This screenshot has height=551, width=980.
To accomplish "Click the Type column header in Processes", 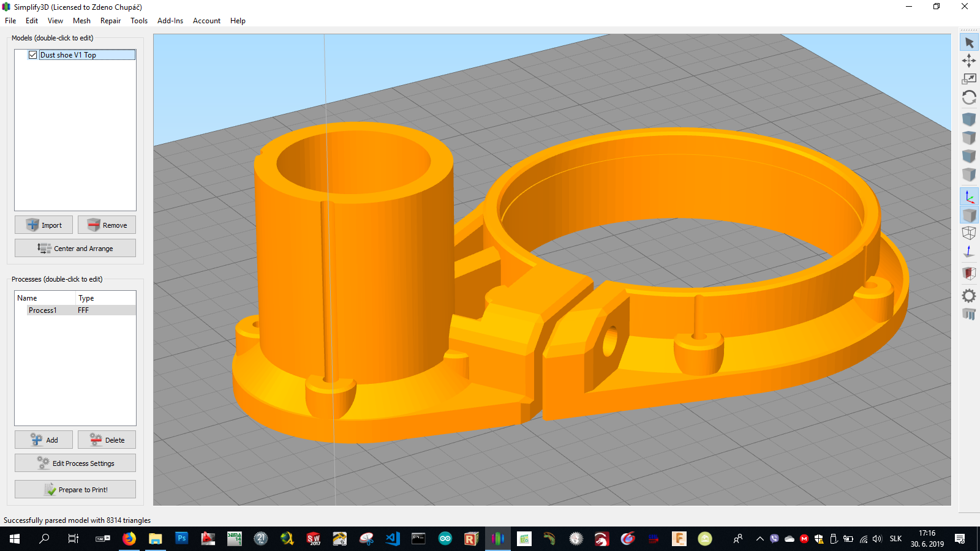I will 106,298.
